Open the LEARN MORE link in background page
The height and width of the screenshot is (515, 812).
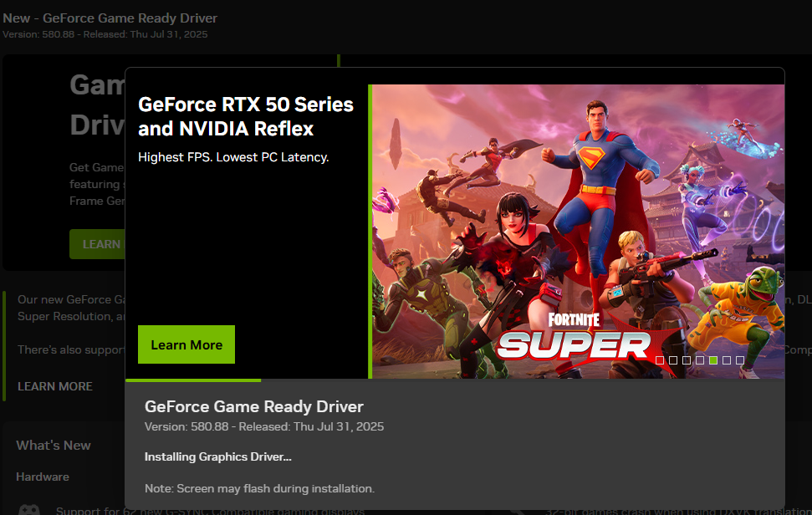pyautogui.click(x=55, y=386)
